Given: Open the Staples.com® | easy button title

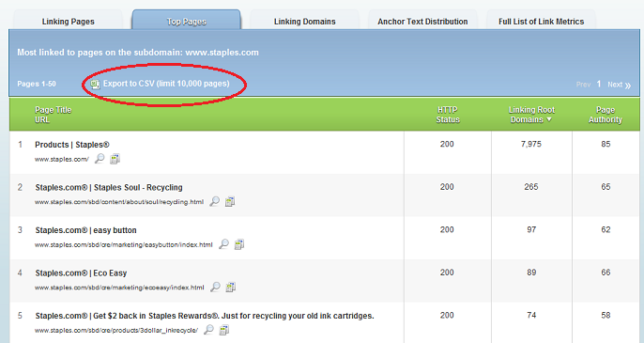Looking at the screenshot, I should [85, 230].
